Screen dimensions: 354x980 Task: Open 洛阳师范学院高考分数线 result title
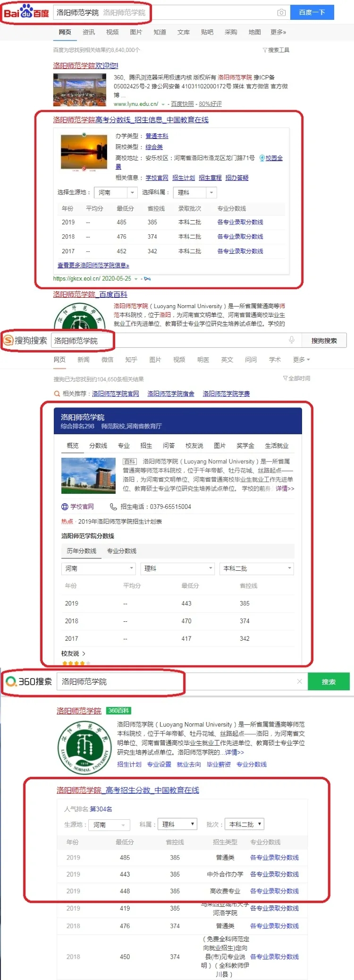[131, 120]
